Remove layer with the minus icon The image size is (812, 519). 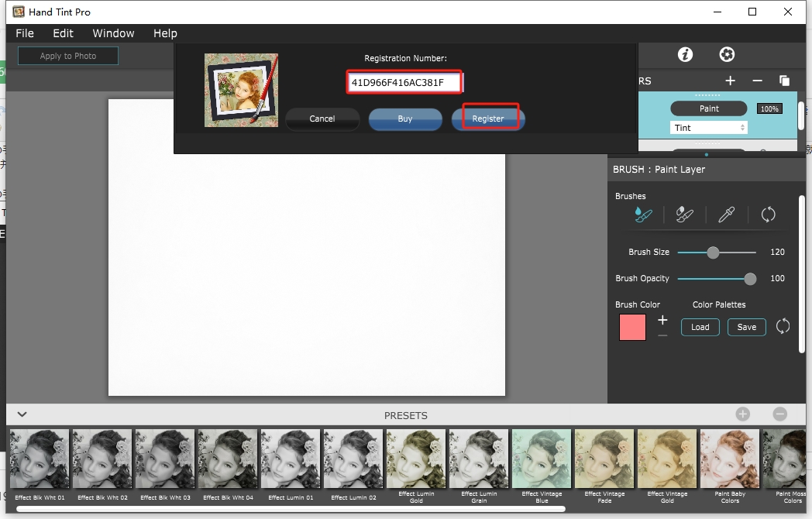(757, 81)
